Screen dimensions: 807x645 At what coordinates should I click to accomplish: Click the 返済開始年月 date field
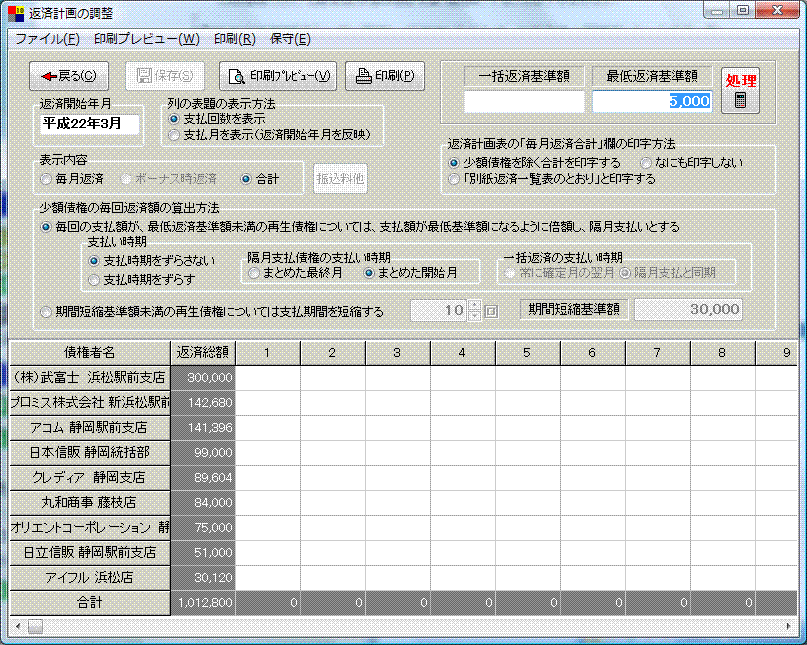pyautogui.click(x=90, y=123)
